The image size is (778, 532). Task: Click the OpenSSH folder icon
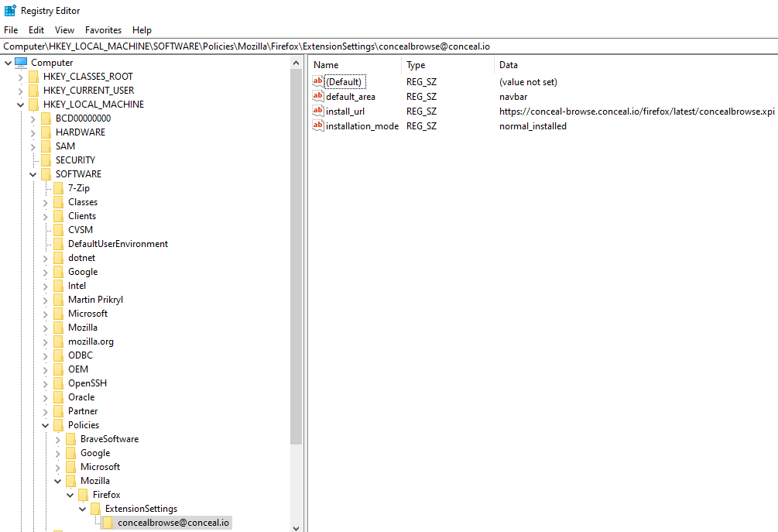click(59, 383)
